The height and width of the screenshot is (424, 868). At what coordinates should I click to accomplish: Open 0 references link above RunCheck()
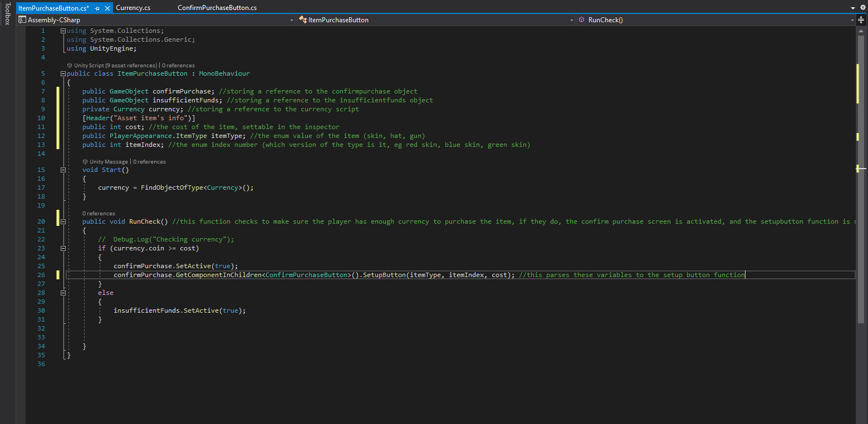[99, 214]
